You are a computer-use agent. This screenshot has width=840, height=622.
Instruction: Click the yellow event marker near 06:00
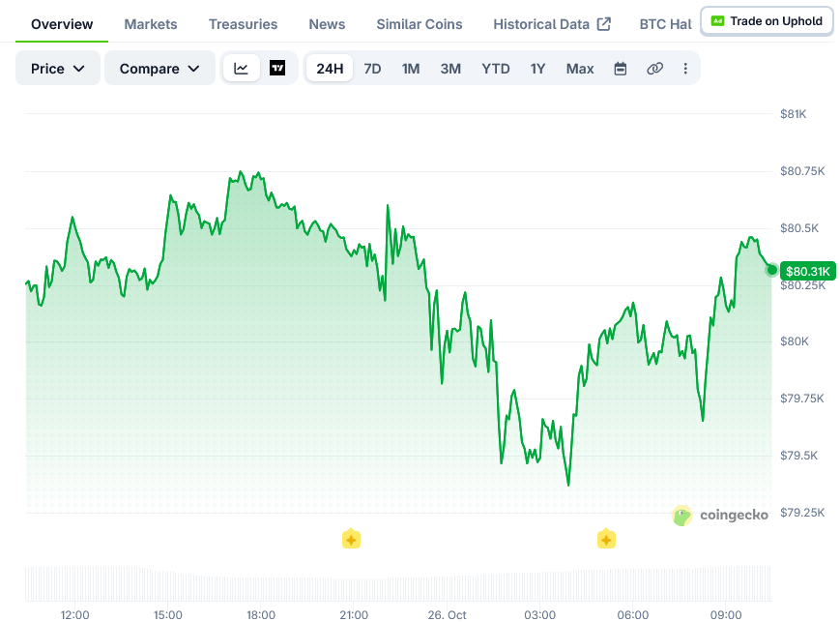pyautogui.click(x=606, y=539)
